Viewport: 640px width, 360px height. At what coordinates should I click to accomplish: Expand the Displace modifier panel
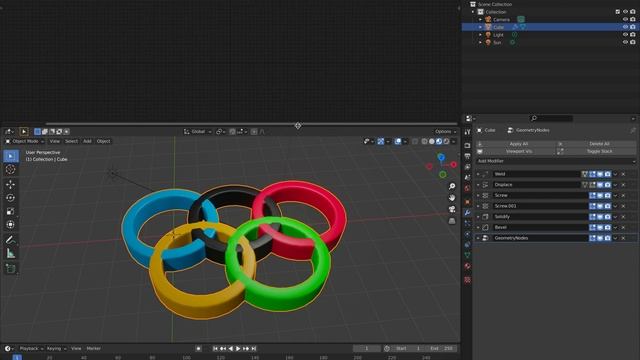click(478, 185)
